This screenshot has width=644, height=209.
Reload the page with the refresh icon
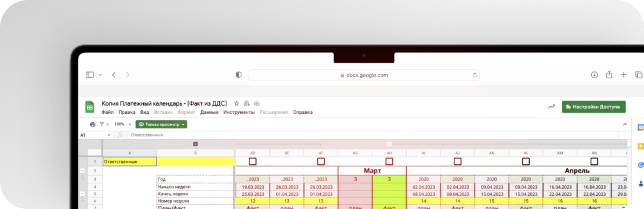[x=475, y=75]
